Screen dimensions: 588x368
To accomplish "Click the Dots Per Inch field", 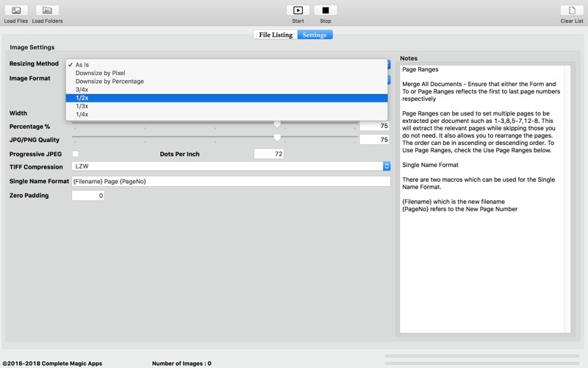I will [269, 154].
